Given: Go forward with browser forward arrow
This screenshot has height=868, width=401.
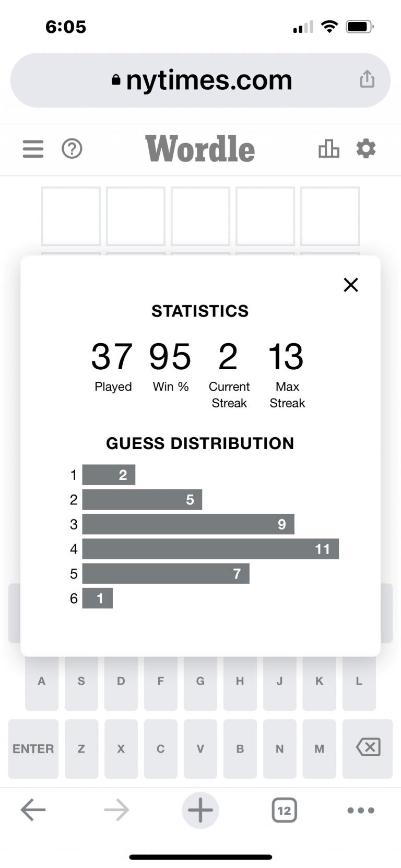Looking at the screenshot, I should pos(116,810).
